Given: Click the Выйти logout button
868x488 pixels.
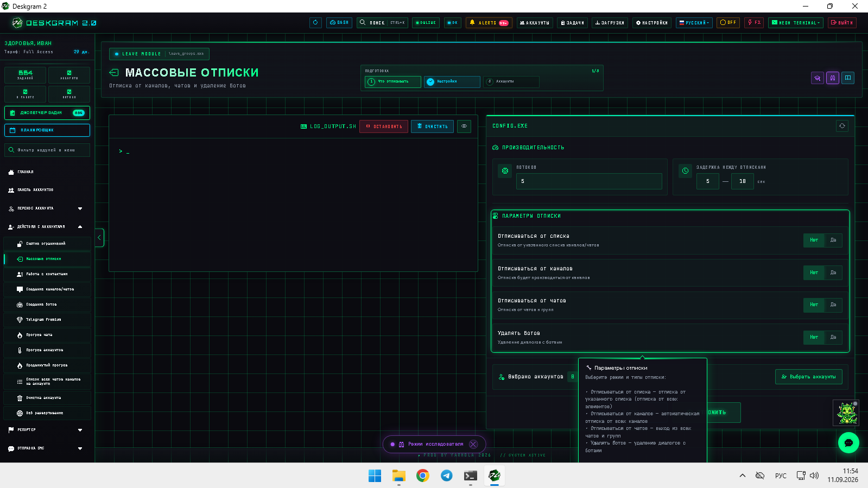Looking at the screenshot, I should (842, 23).
